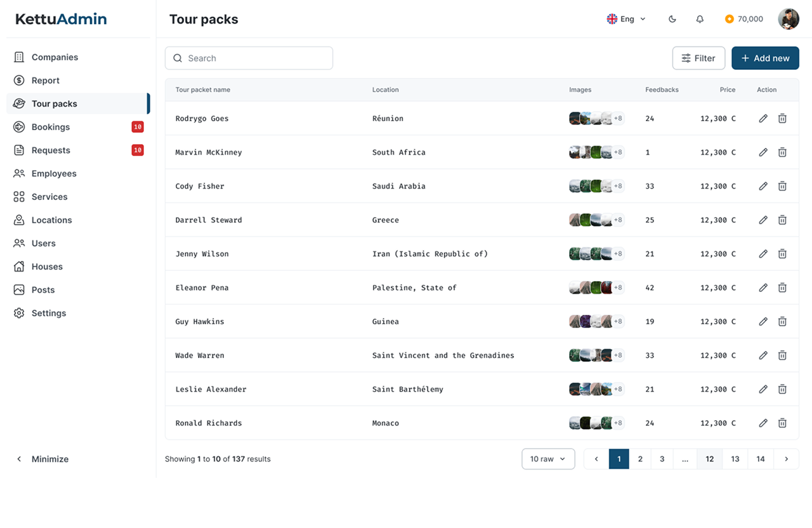Viewport: 812px width, 528px height.
Task: Click the trash icon for Jenny Wilson
Action: (x=782, y=254)
